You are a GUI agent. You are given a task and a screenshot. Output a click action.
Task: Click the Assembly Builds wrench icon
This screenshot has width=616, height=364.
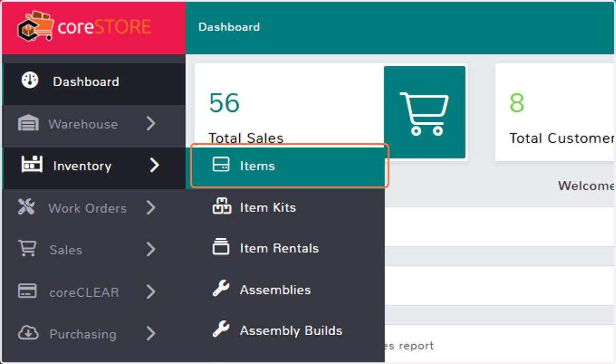click(221, 329)
